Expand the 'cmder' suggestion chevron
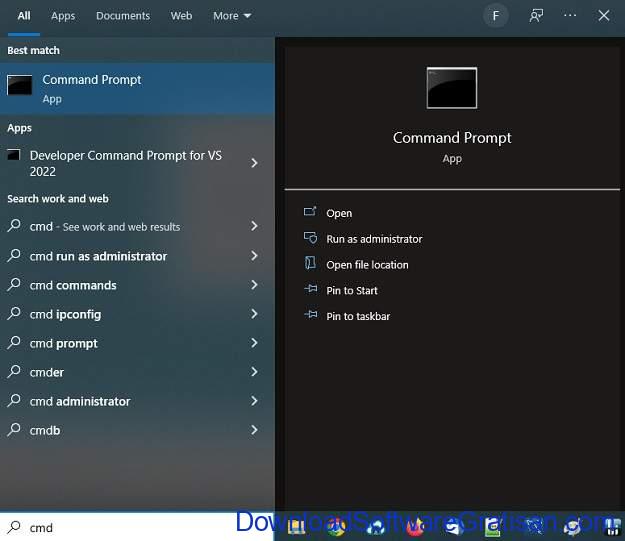Screen dimensions: 625x541 [254, 372]
